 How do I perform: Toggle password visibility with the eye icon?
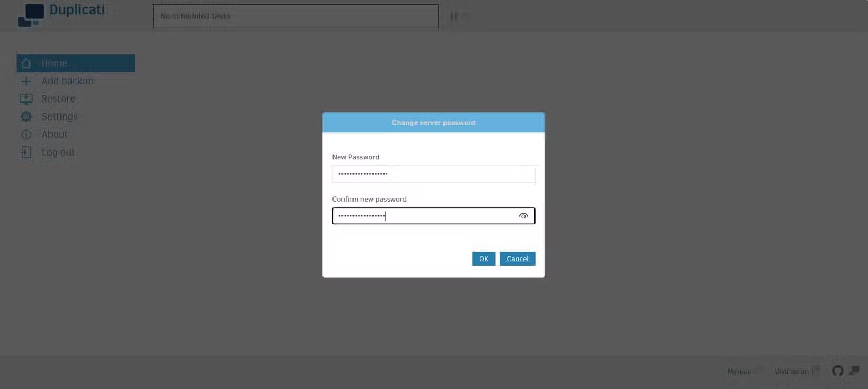pyautogui.click(x=523, y=216)
